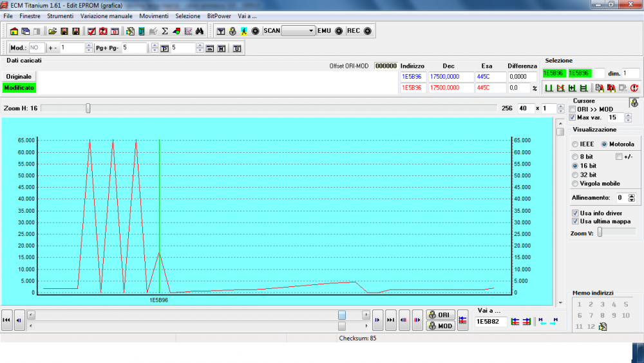This screenshot has height=363, width=644.
Task: Click the first floppy disk save icon
Action: click(x=64, y=31)
